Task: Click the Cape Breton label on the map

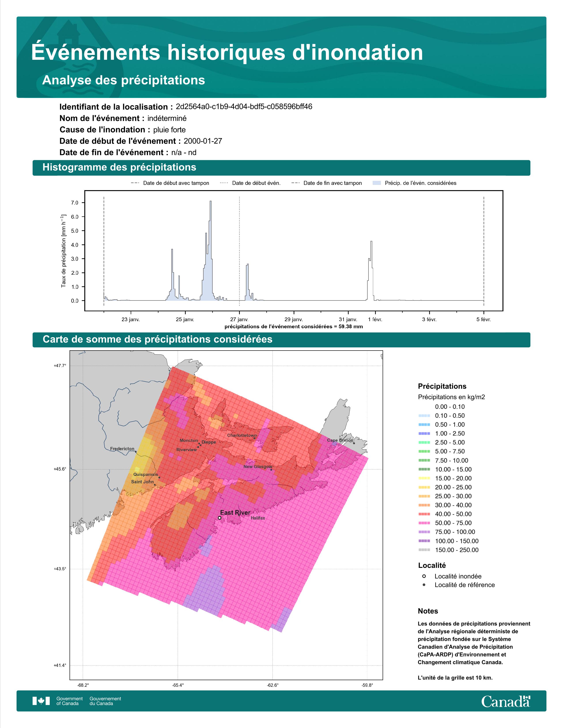Action: pyautogui.click(x=340, y=440)
